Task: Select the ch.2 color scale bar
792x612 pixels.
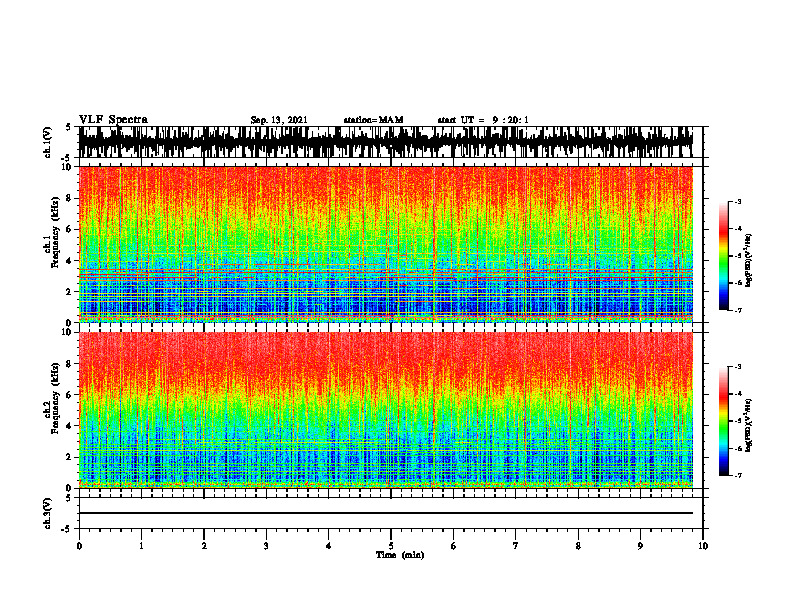Action: pos(723,421)
